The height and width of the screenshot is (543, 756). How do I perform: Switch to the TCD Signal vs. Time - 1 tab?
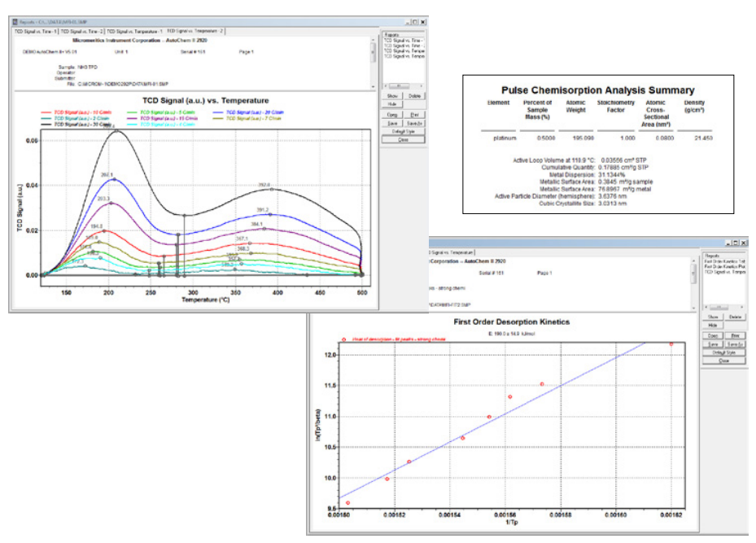pos(34,30)
